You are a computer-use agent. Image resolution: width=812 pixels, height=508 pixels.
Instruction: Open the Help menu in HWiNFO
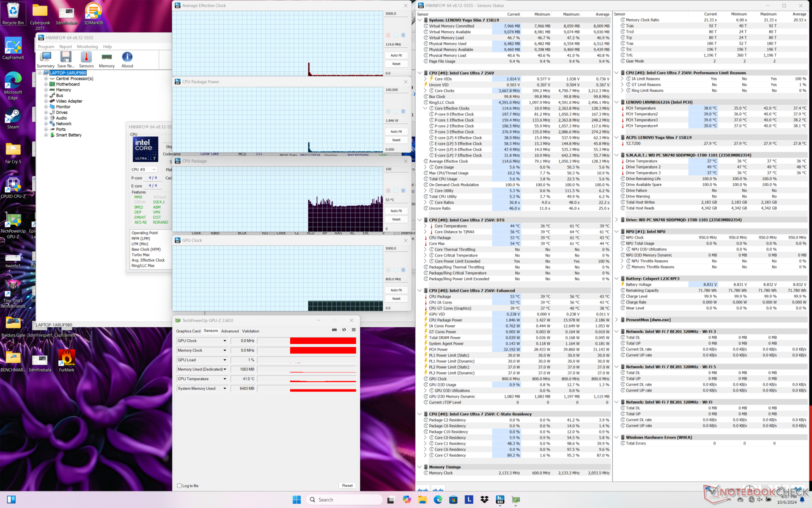[x=107, y=47]
